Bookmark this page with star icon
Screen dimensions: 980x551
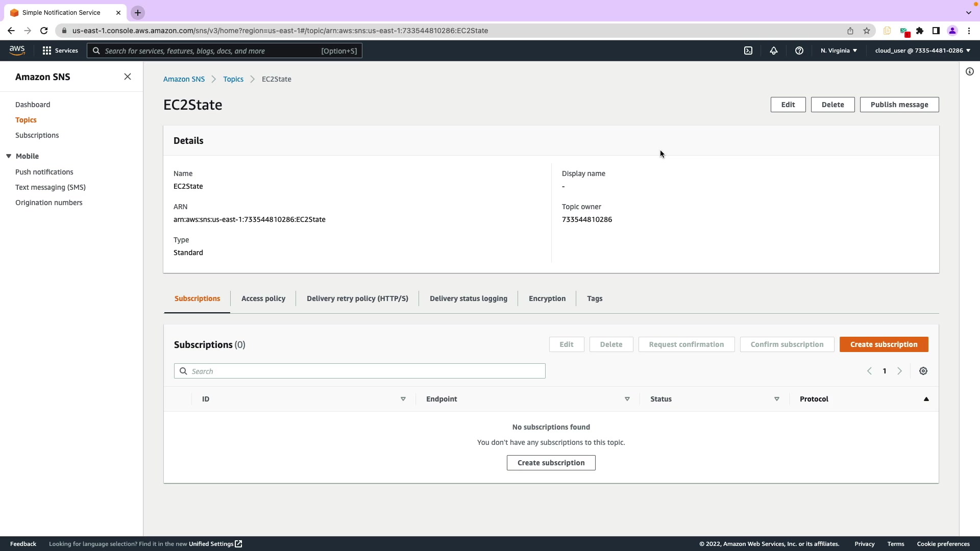[867, 31]
